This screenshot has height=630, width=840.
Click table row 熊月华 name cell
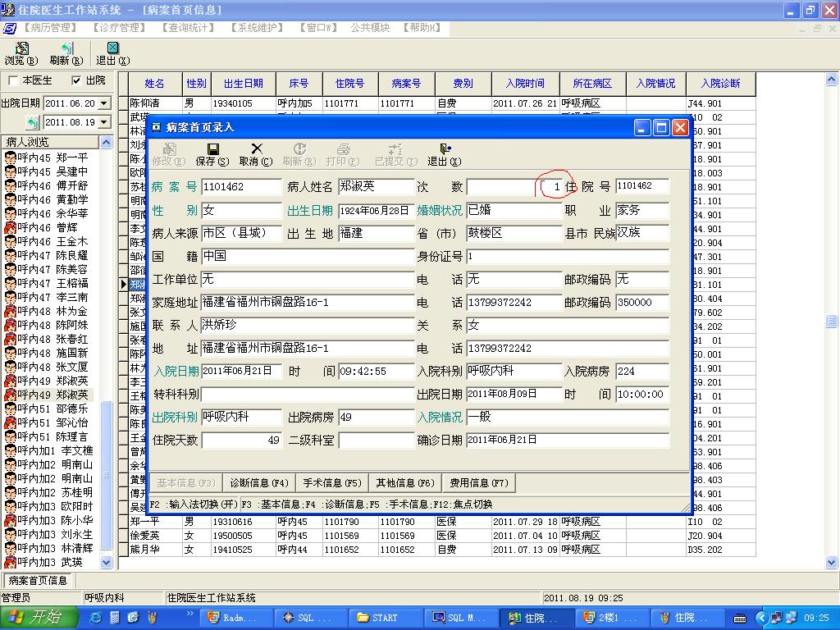coord(155,549)
